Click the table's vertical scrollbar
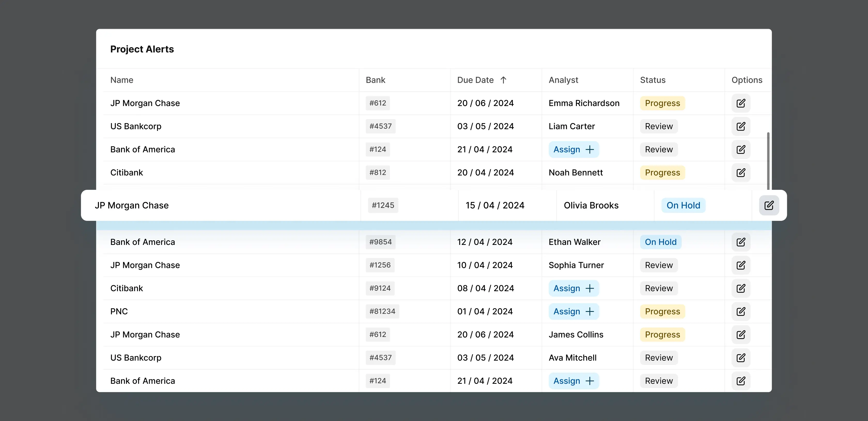This screenshot has height=421, width=868. (768, 161)
